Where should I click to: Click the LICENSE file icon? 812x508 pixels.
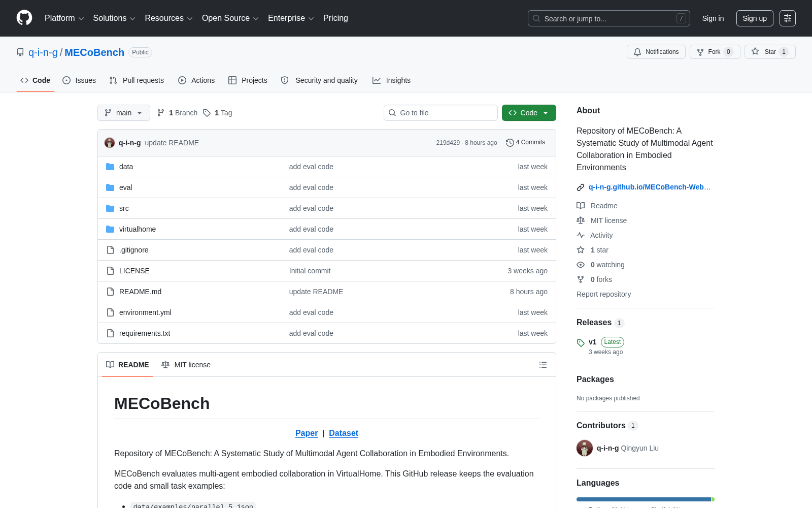coord(110,271)
